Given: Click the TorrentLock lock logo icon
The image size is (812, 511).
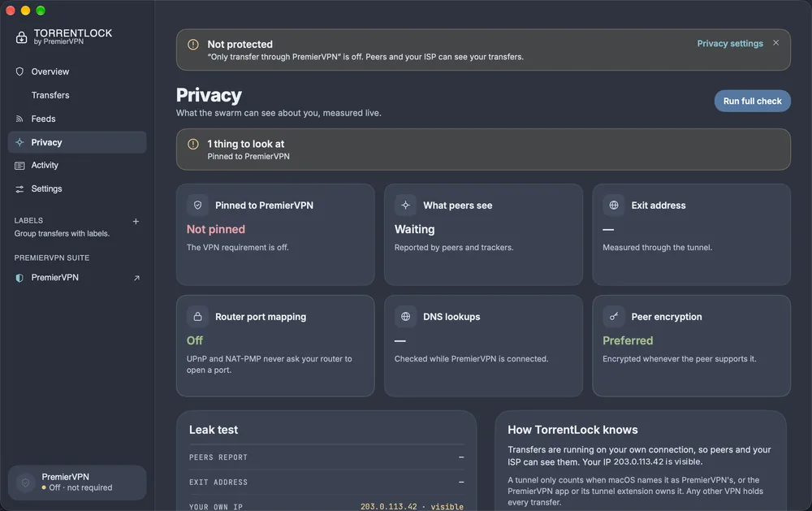Looking at the screenshot, I should point(21,37).
